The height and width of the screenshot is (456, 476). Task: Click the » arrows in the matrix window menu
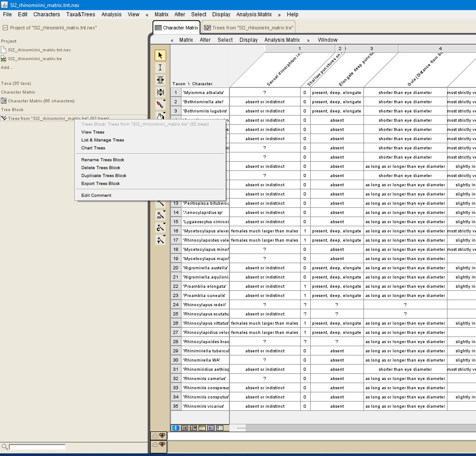point(309,40)
